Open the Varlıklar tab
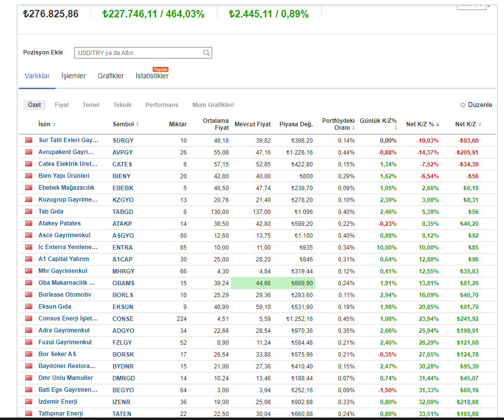Viewport: 504px width, 420px height. 37,76
